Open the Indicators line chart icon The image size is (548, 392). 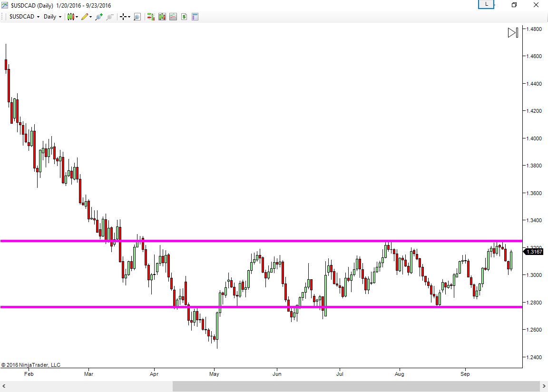(173, 17)
